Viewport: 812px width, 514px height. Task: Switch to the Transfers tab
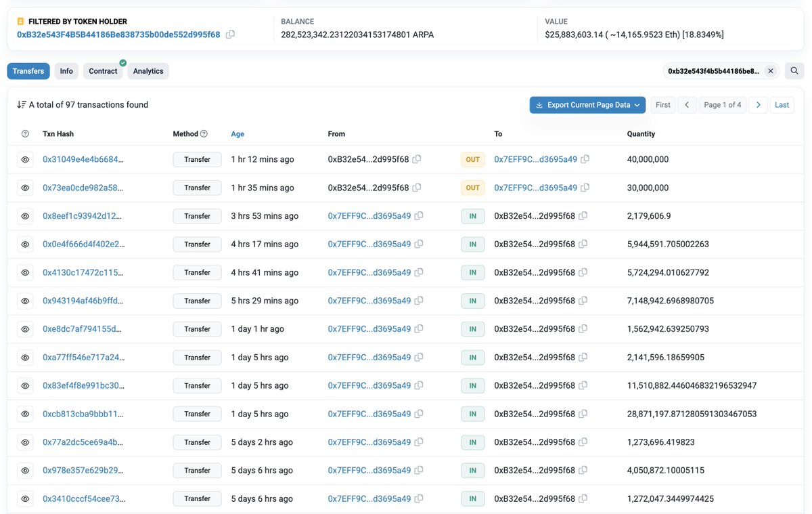tap(28, 71)
